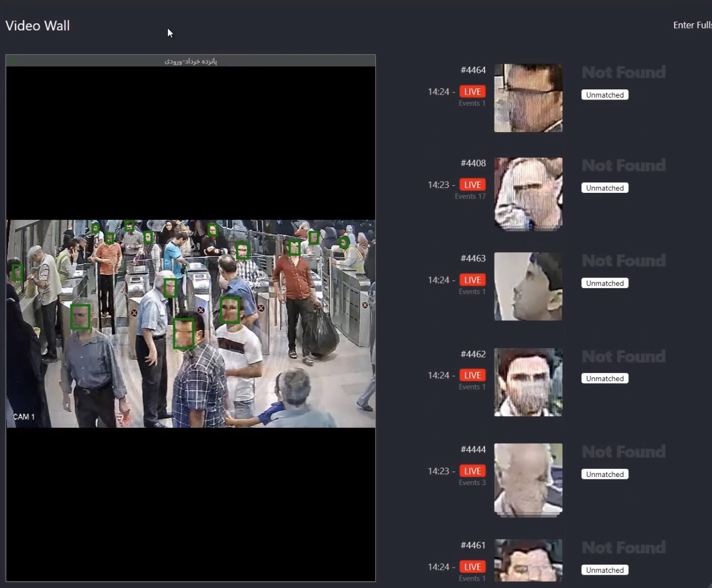Click the LIVE badge for event #4464

[472, 92]
